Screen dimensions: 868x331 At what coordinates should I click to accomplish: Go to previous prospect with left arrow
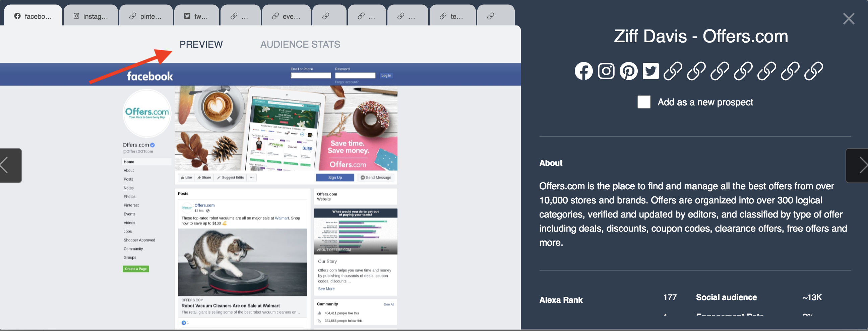click(x=10, y=166)
